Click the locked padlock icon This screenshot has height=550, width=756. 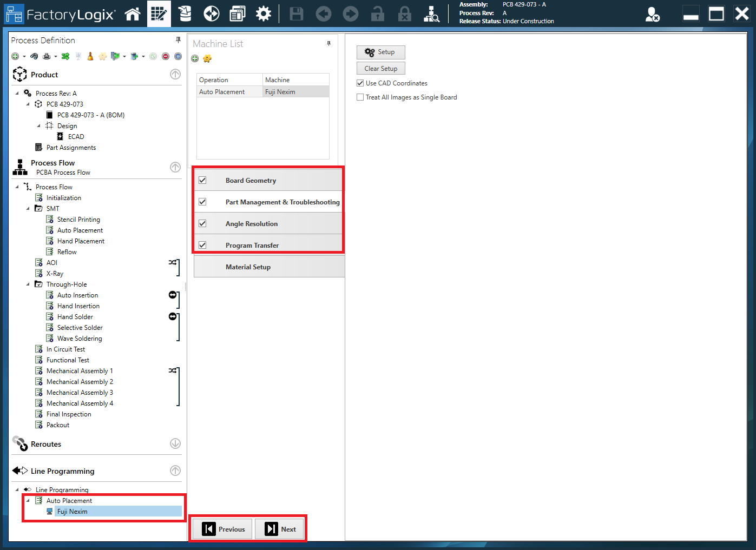click(x=405, y=14)
